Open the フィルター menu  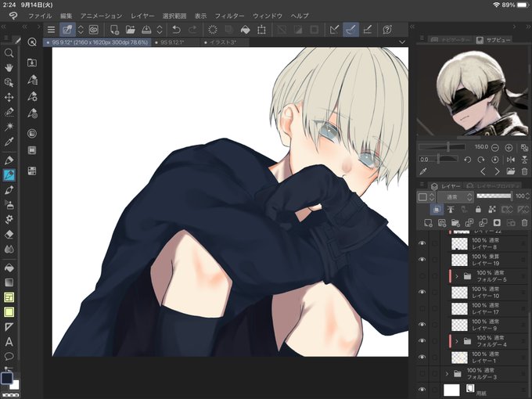229,16
